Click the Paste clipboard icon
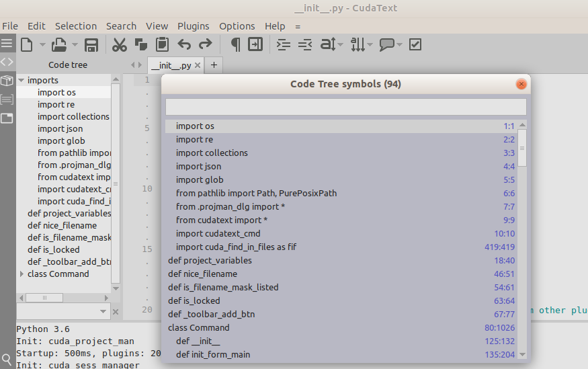The image size is (588, 369). click(x=162, y=45)
